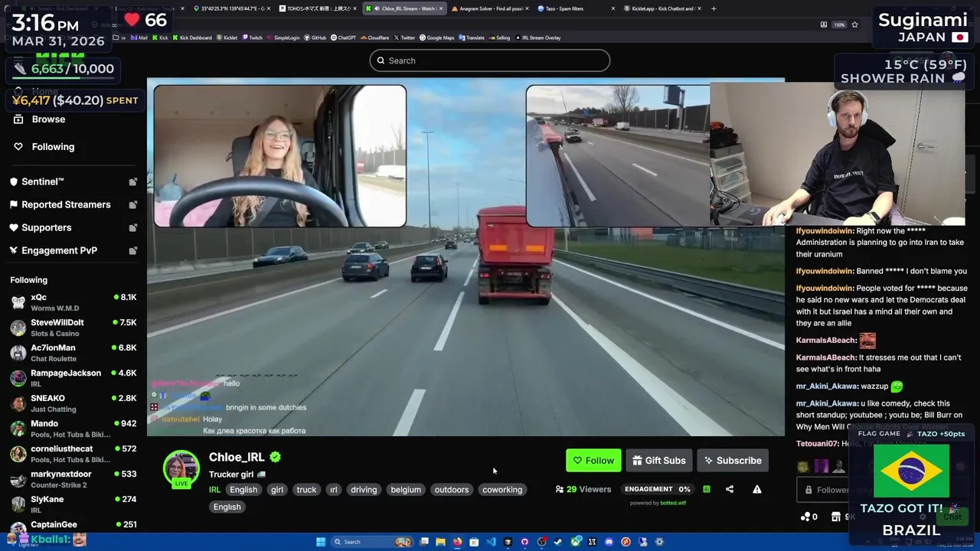Screen dimensions: 980x551
Task: Select the 'girl' tag
Action: point(277,490)
